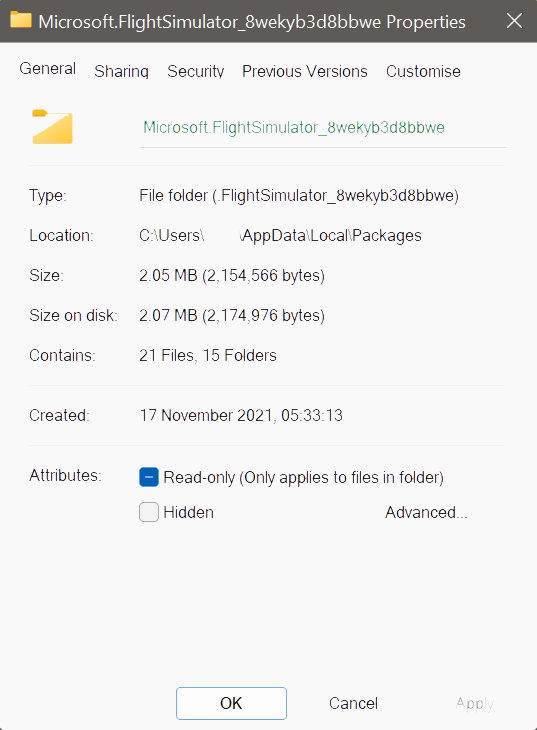Viewport: 537px width, 730px height.
Task: Confirm changes with the OK button
Action: [231, 703]
